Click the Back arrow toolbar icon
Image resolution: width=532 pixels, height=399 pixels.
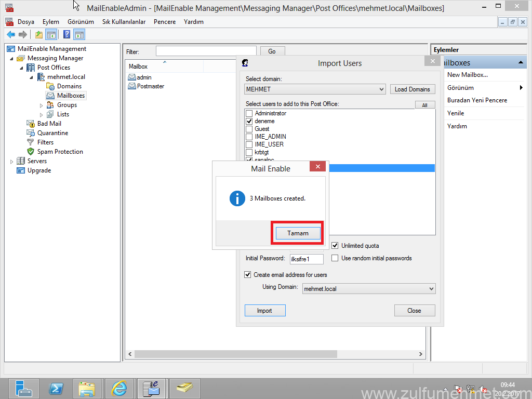pyautogui.click(x=10, y=35)
